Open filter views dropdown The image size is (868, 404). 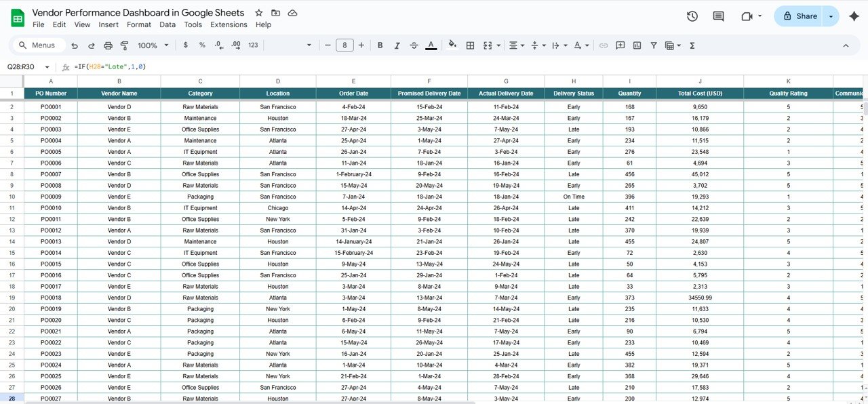673,45
